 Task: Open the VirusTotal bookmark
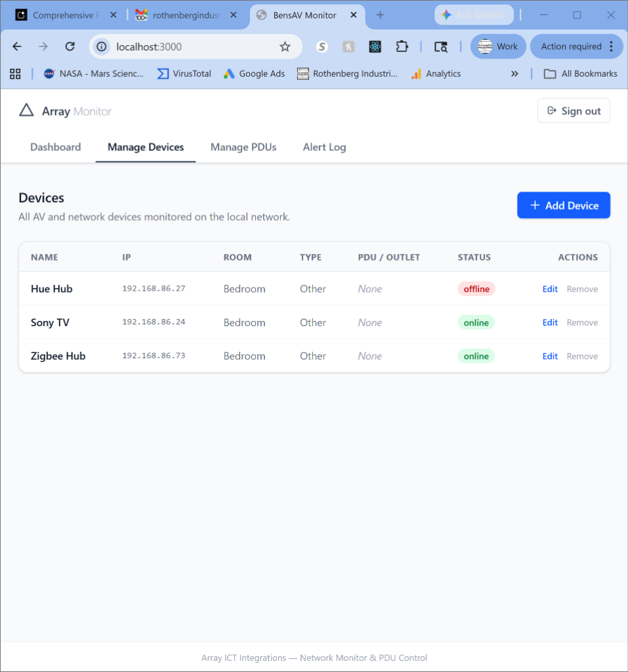click(x=184, y=73)
